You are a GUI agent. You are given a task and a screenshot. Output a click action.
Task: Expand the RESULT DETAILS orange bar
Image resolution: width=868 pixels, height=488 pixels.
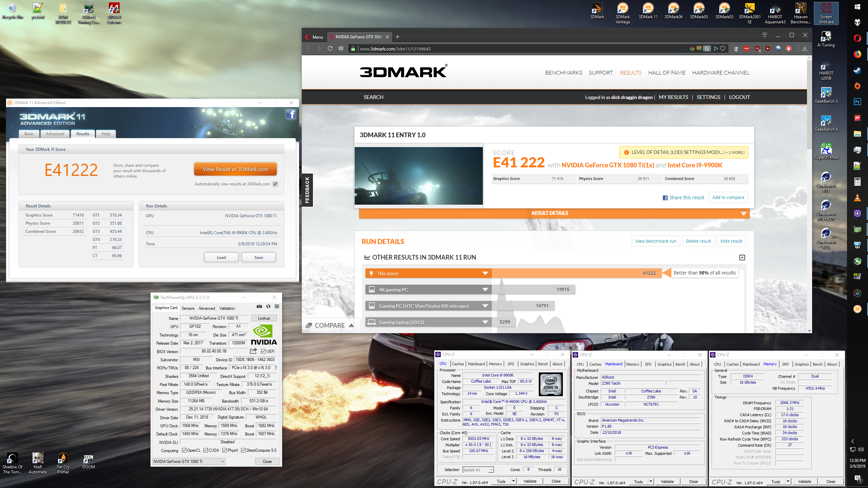pos(554,213)
